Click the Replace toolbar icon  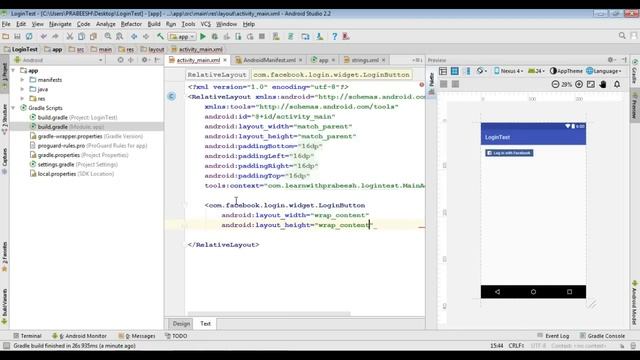pyautogui.click(x=119, y=36)
